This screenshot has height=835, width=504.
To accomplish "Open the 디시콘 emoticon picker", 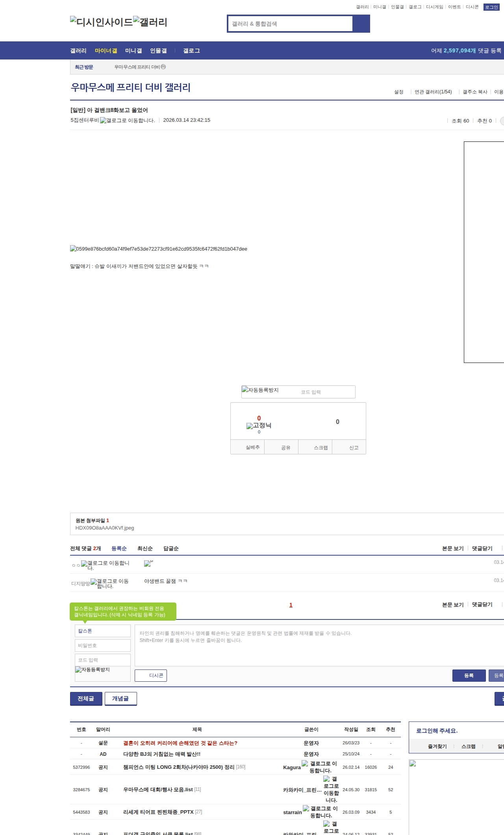I will click(x=151, y=675).
